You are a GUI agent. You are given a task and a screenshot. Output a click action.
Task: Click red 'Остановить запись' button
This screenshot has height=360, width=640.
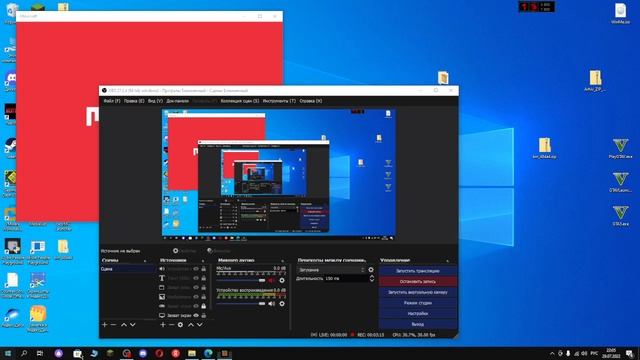(418, 282)
